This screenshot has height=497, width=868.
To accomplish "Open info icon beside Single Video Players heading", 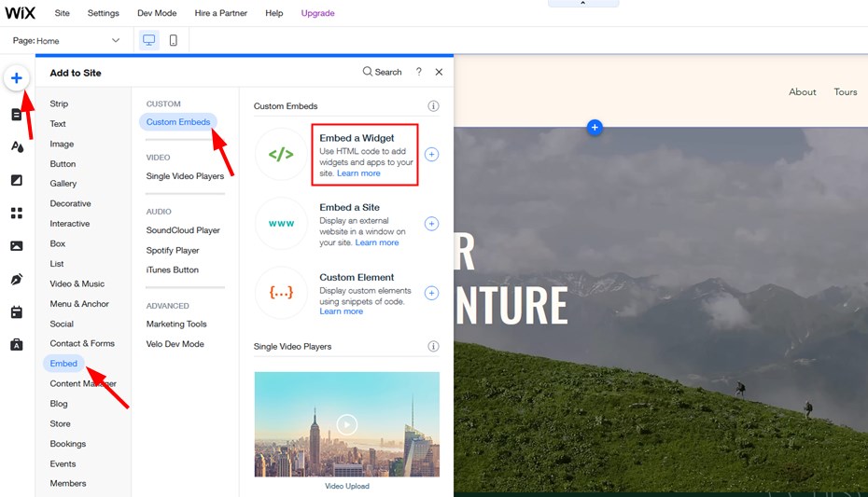I will [433, 346].
